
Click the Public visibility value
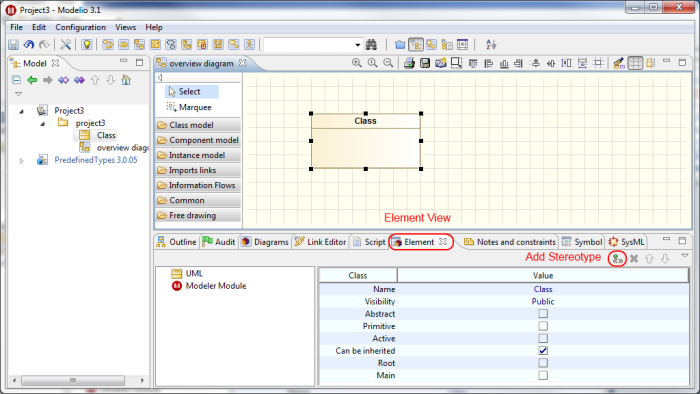tap(543, 302)
